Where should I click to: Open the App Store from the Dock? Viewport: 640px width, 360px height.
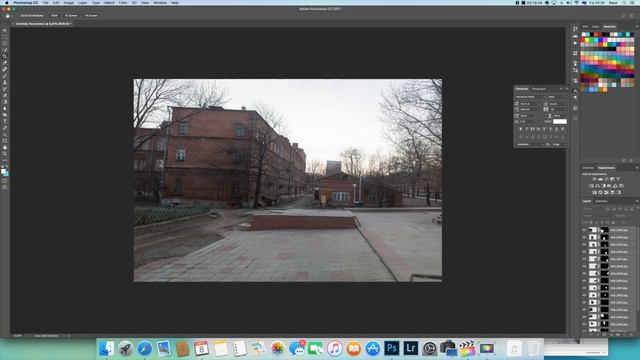tap(373, 349)
